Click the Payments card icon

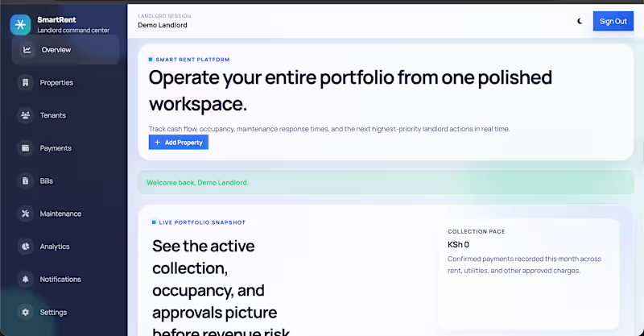tap(26, 148)
